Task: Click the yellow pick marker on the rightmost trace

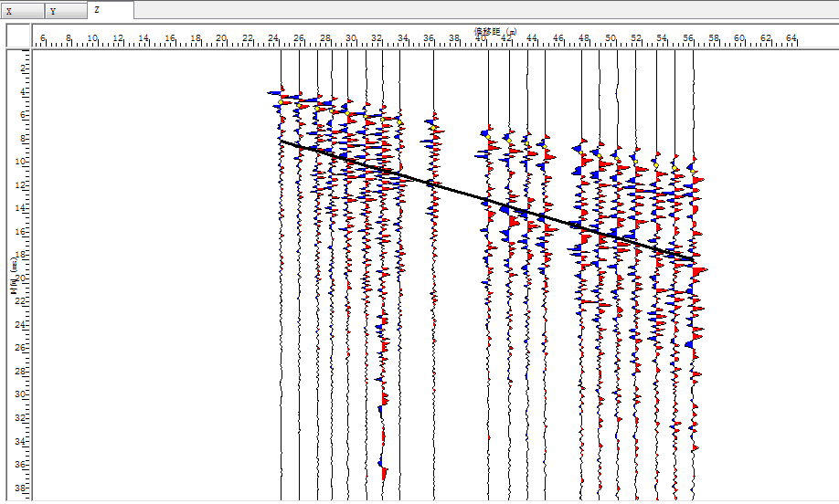Action: [x=693, y=170]
